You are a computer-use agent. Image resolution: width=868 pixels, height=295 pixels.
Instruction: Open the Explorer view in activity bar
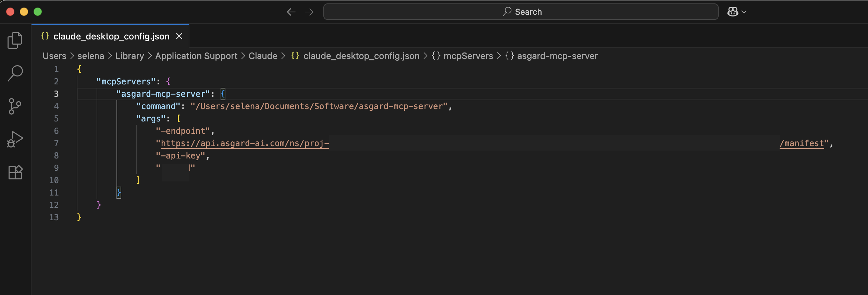tap(15, 40)
